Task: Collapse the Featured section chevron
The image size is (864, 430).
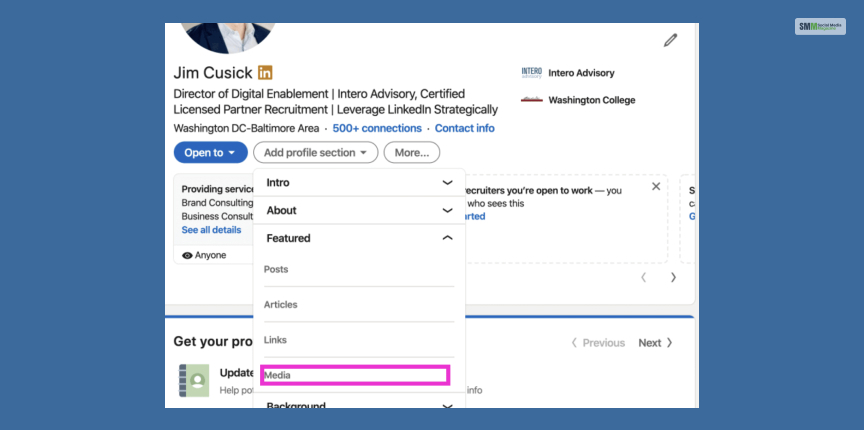Action: [447, 238]
